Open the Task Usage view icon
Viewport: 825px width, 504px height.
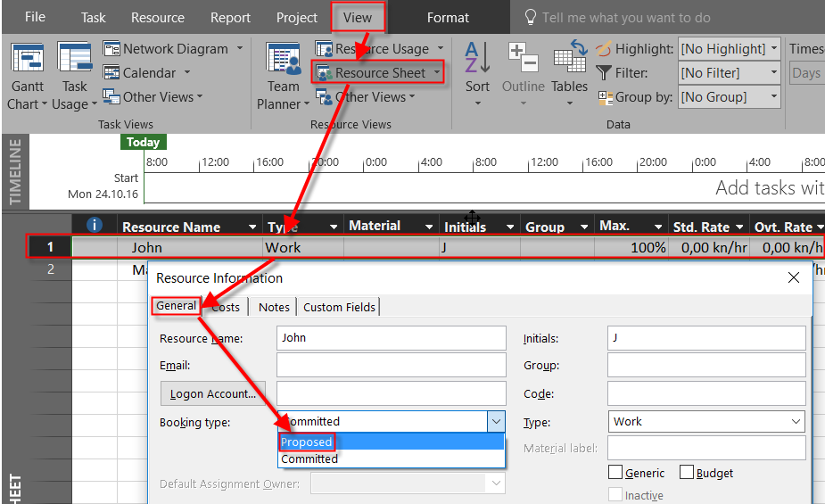point(75,59)
